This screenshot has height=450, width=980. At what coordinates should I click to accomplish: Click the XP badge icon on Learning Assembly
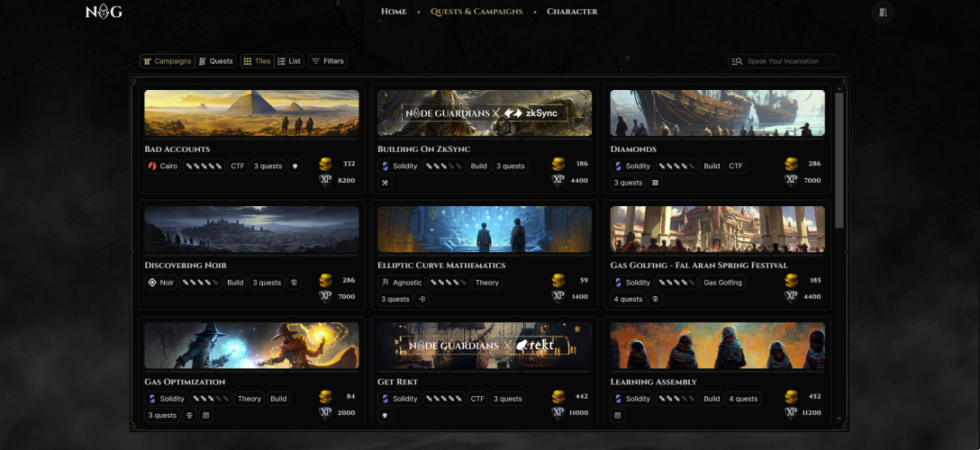click(x=791, y=412)
